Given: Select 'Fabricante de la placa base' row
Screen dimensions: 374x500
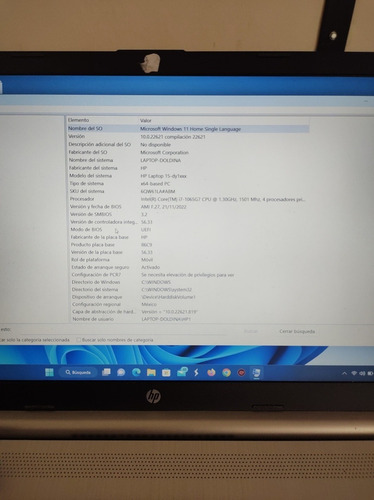Looking at the screenshot, I should pyautogui.click(x=189, y=237).
